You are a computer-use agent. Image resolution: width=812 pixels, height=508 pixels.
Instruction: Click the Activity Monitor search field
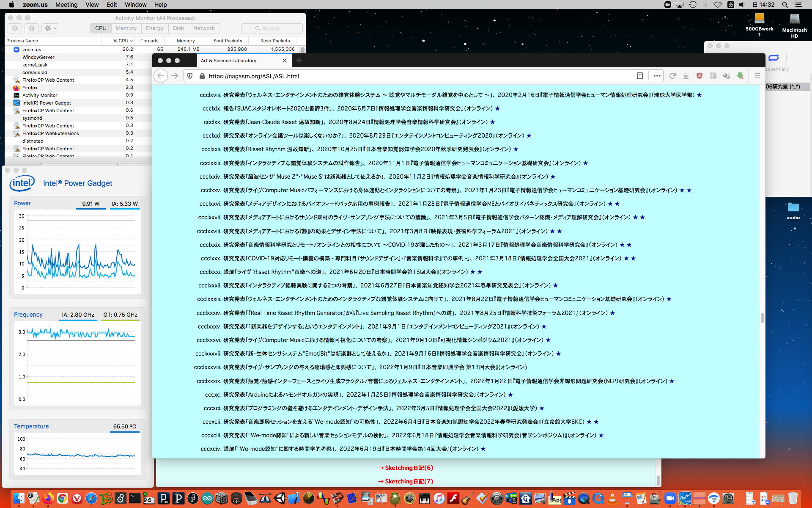pos(272,28)
